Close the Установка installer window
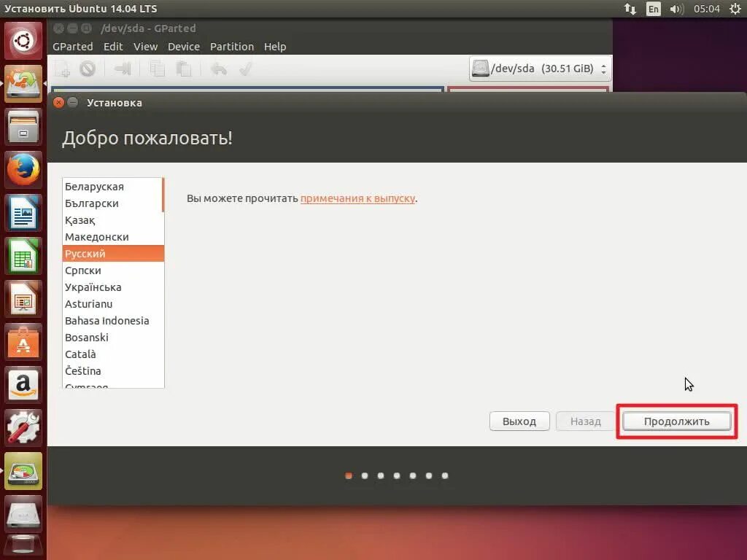747x560 pixels. coord(58,102)
